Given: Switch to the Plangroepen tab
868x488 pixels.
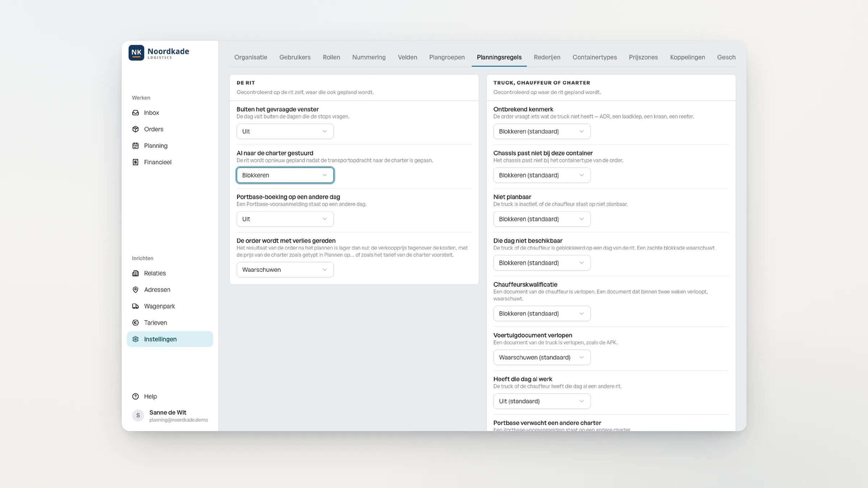Looking at the screenshot, I should (447, 57).
